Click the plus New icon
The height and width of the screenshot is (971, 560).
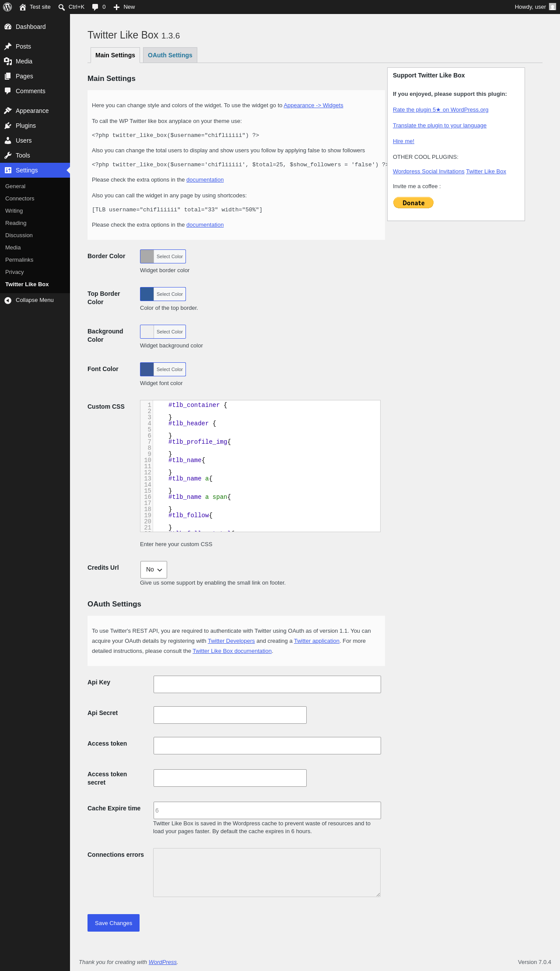click(116, 7)
